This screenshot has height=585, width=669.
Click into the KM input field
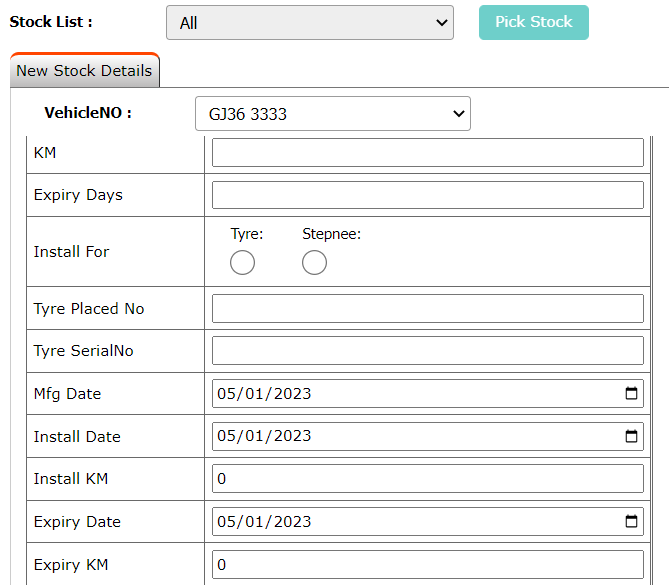click(x=427, y=153)
